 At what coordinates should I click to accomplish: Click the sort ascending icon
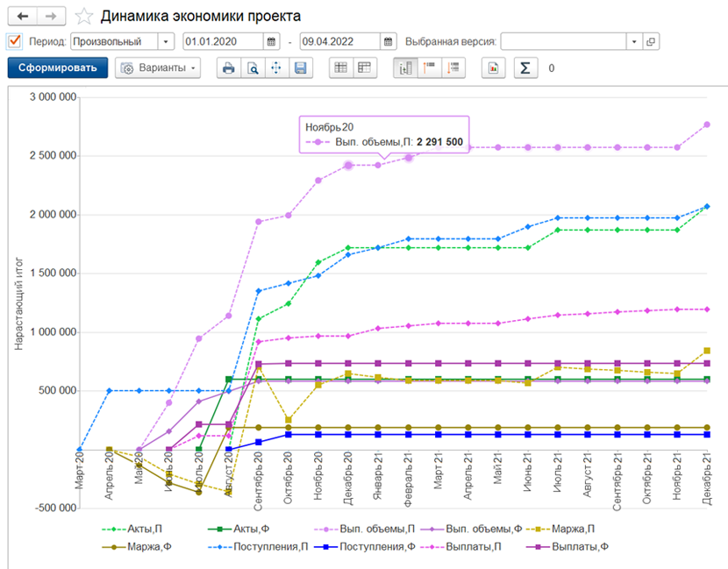[x=429, y=68]
